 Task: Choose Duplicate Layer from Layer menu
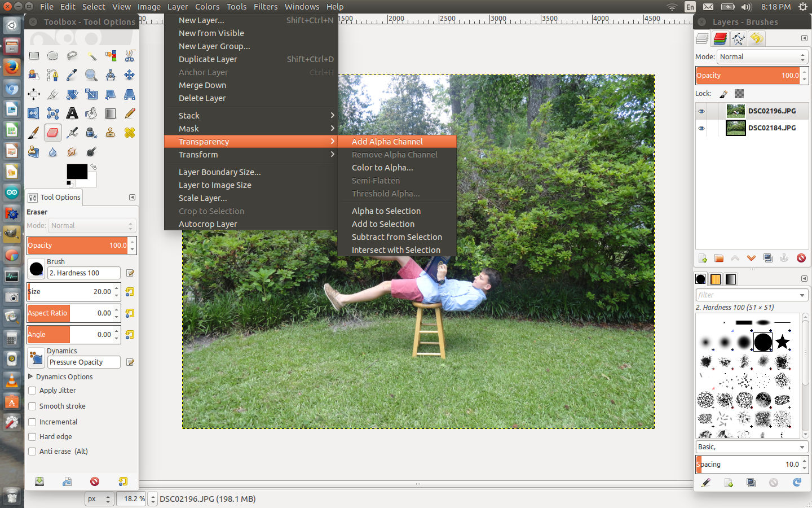pyautogui.click(x=251, y=59)
